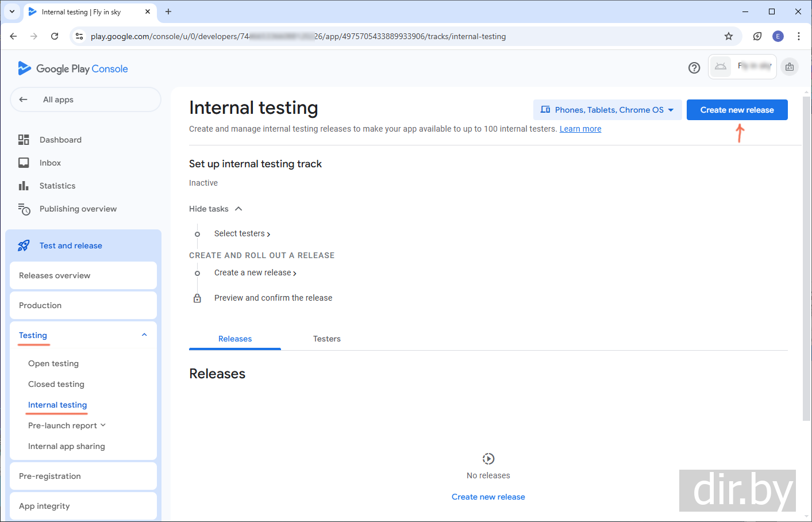Collapse the Testing section

coord(144,335)
